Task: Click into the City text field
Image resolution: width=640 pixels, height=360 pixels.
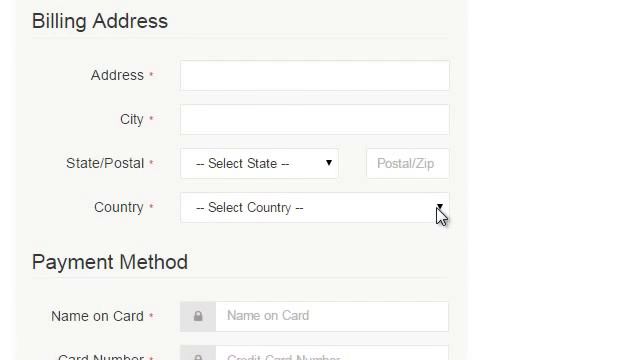Action: [315, 119]
